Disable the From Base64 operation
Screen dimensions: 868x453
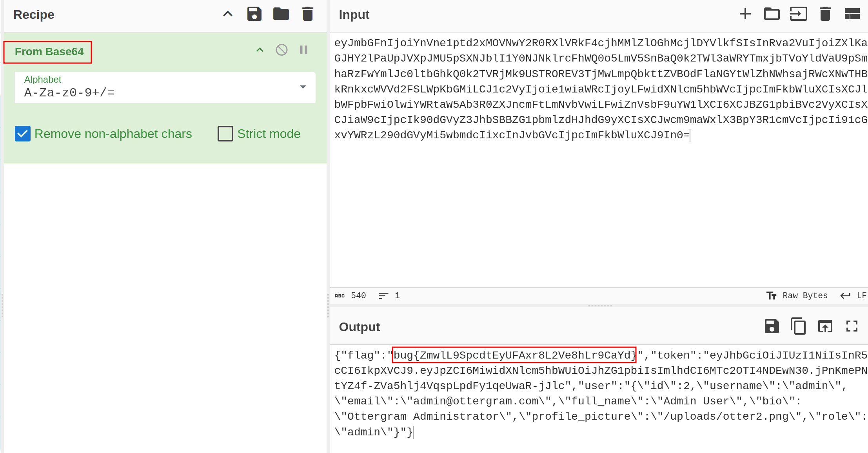(x=281, y=50)
